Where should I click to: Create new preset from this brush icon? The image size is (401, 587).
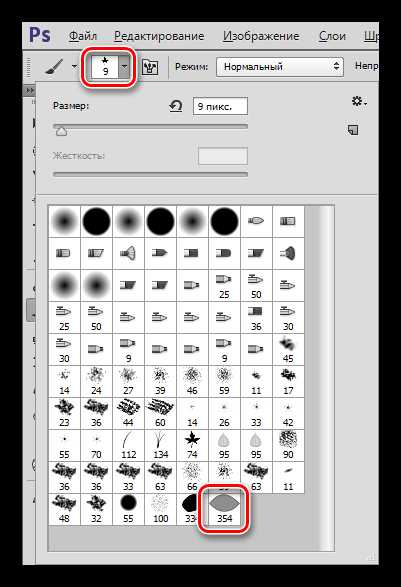tap(353, 130)
